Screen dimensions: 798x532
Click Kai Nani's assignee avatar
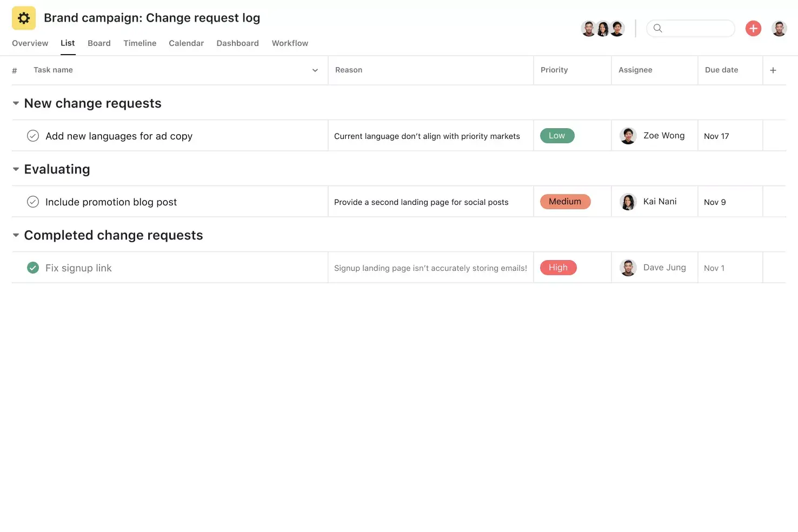tap(628, 201)
